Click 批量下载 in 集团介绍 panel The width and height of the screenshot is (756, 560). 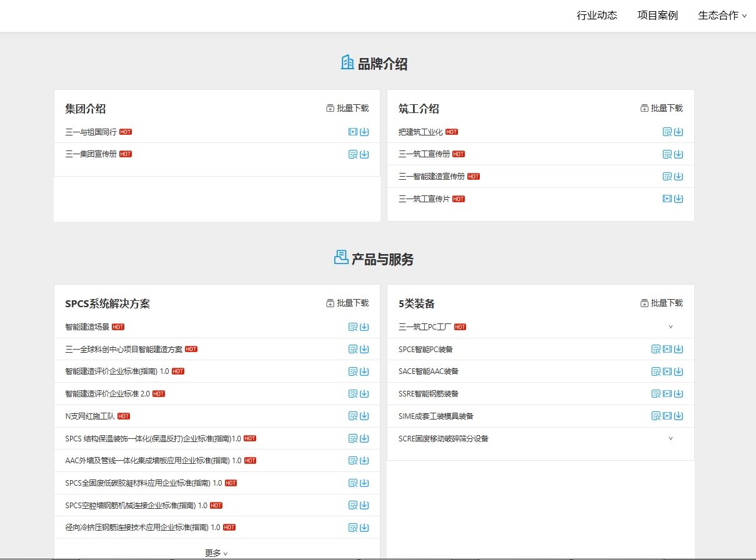[347, 108]
